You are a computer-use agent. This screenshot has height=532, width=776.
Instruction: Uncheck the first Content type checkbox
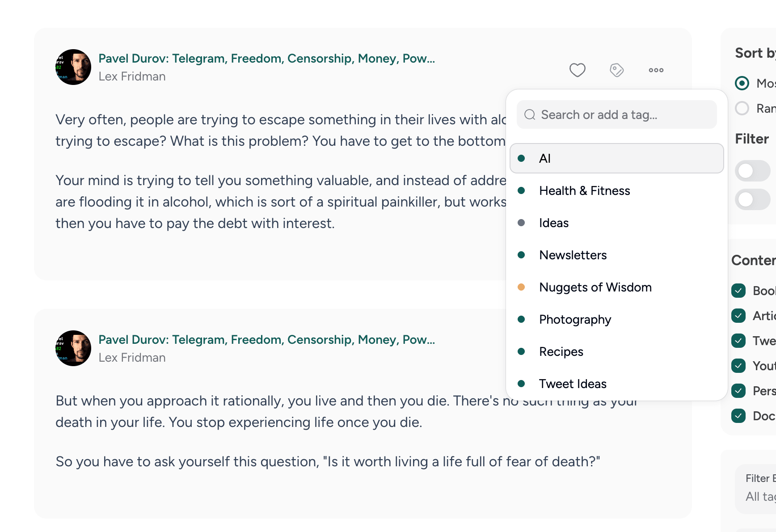point(738,291)
